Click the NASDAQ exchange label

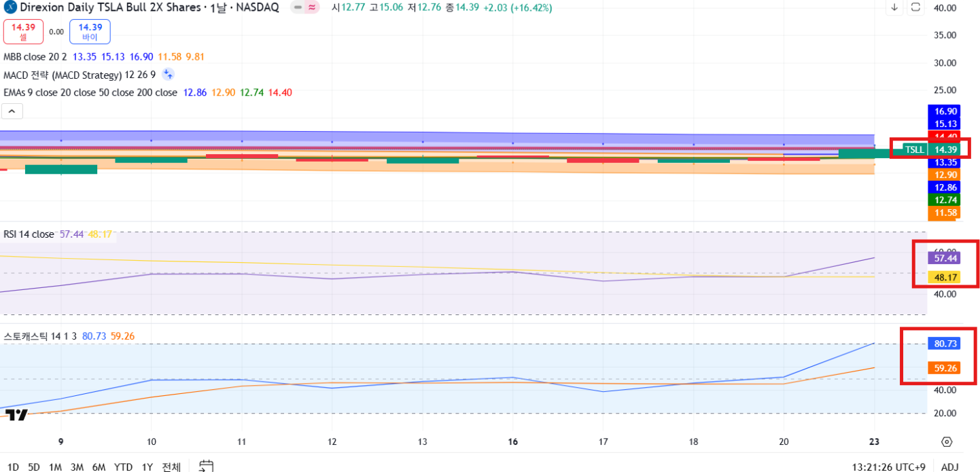coord(258,7)
